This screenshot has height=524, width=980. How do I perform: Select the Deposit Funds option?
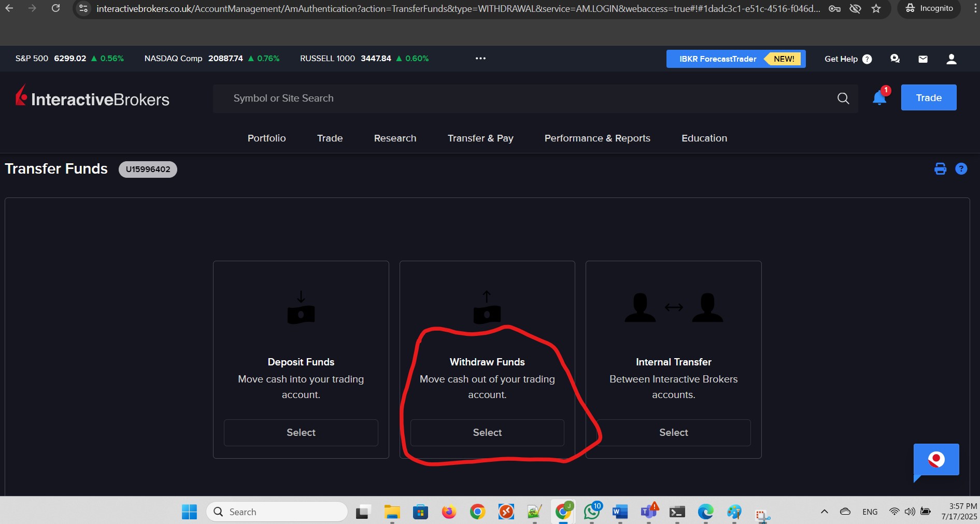tap(301, 433)
